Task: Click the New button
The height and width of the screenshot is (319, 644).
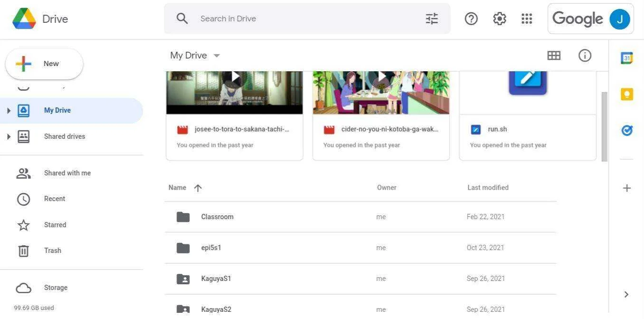Action: click(44, 64)
